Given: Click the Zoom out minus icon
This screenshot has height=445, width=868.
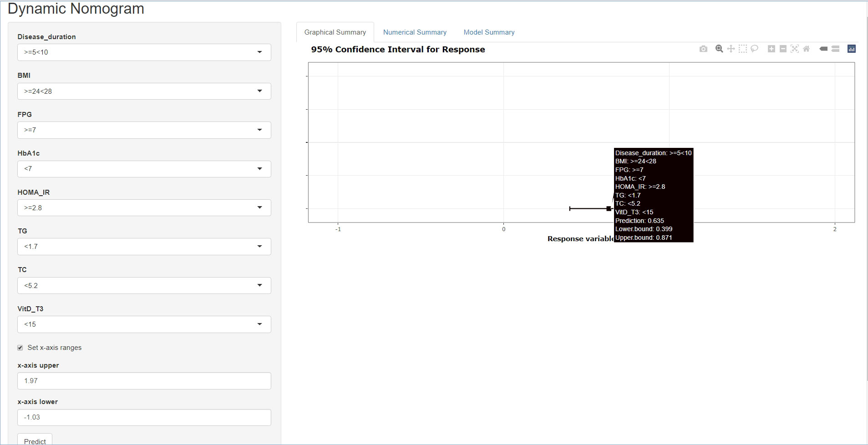Looking at the screenshot, I should pos(783,49).
